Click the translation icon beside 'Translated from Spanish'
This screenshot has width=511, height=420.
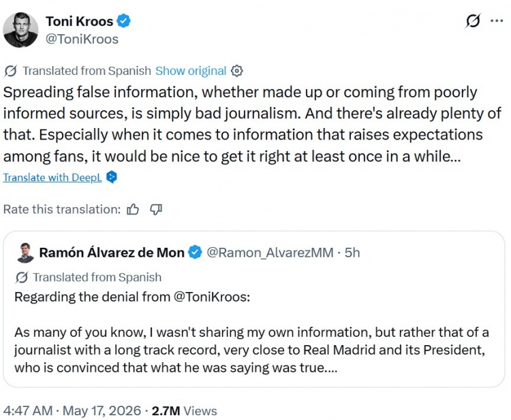[x=10, y=71]
